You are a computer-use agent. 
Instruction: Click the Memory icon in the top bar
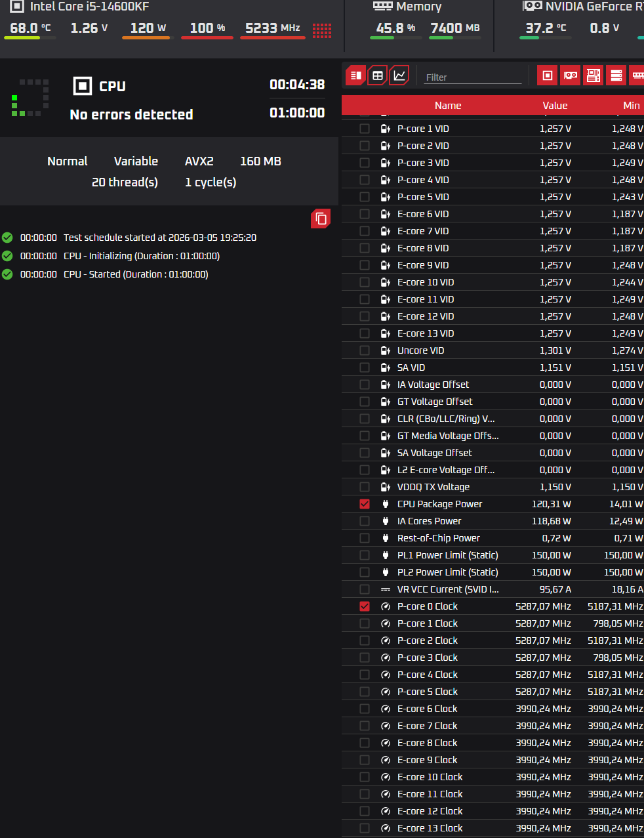(382, 6)
